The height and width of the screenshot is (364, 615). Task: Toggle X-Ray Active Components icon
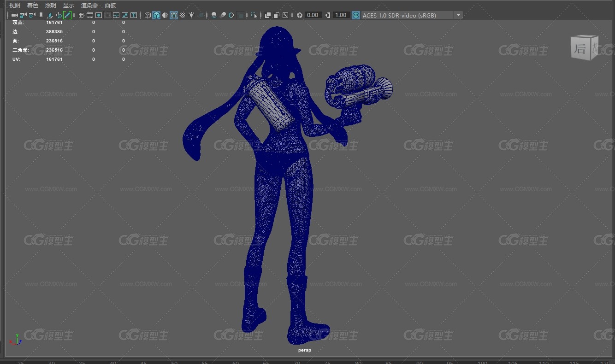pyautogui.click(x=277, y=15)
